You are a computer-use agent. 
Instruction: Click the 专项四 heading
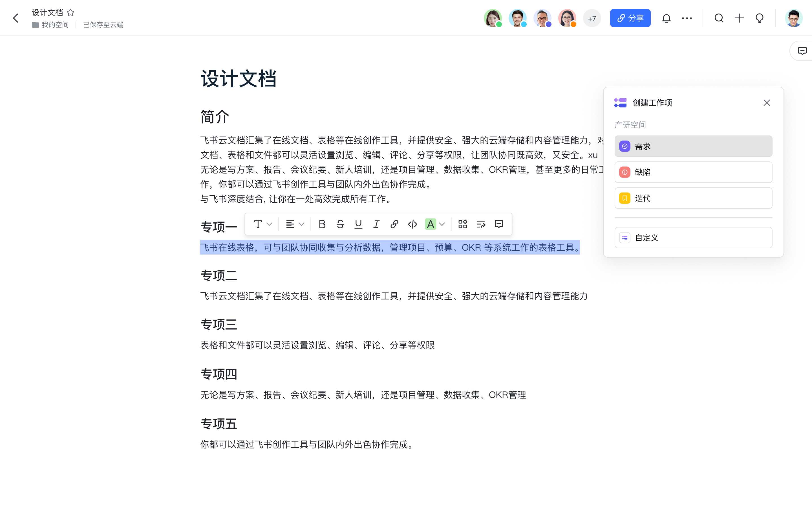[x=219, y=374]
